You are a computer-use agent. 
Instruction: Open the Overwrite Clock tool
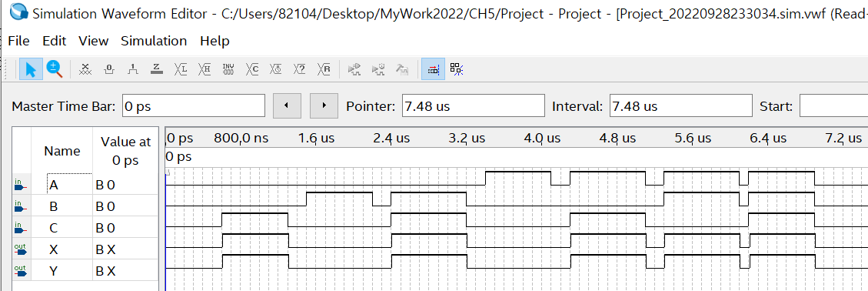[x=276, y=69]
